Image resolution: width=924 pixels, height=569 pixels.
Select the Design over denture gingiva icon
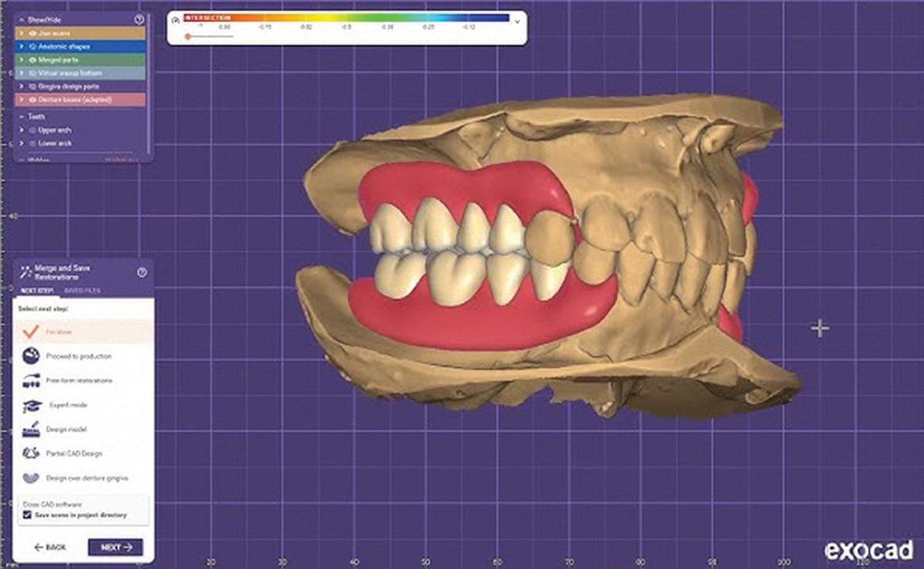[x=31, y=478]
